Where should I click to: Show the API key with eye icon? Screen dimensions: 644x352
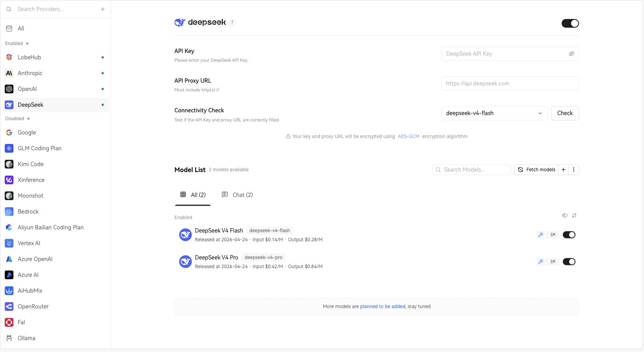coord(571,54)
